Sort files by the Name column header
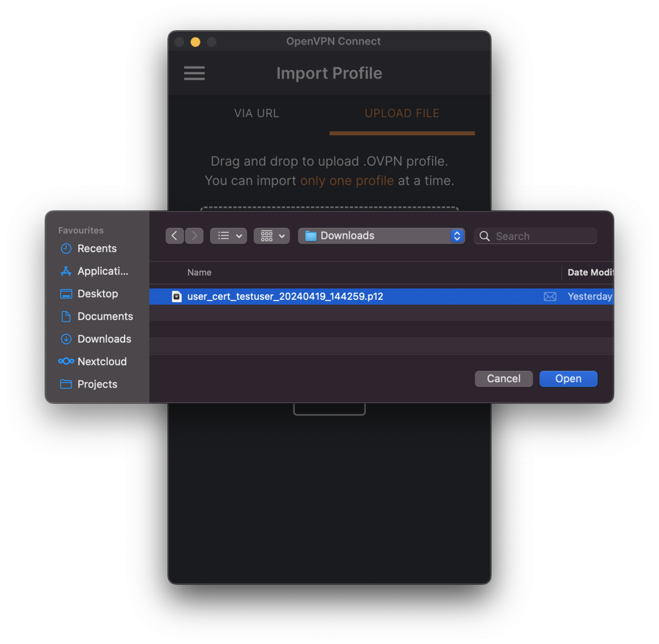This screenshot has height=644, width=659. pyautogui.click(x=199, y=272)
